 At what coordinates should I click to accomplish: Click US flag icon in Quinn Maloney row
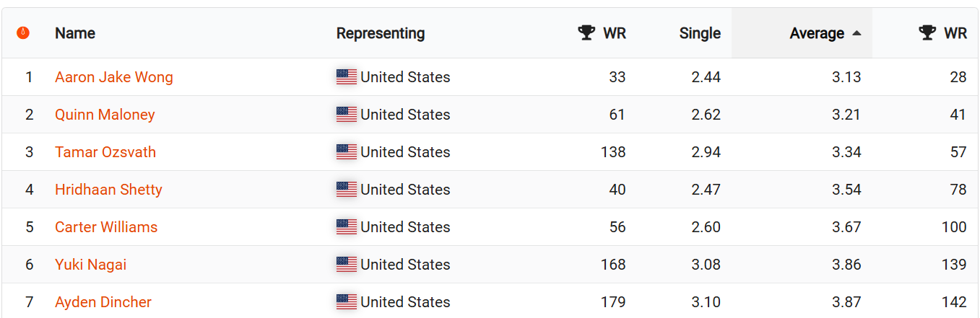tap(347, 115)
